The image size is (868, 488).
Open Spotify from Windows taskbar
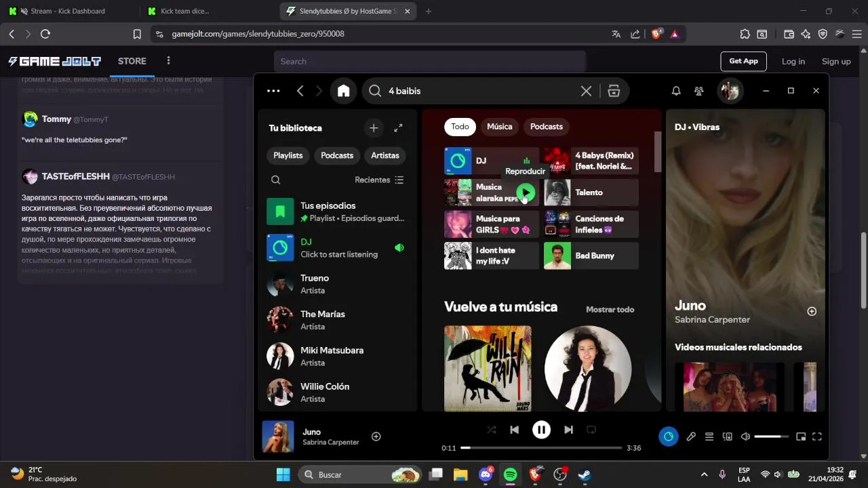510,474
